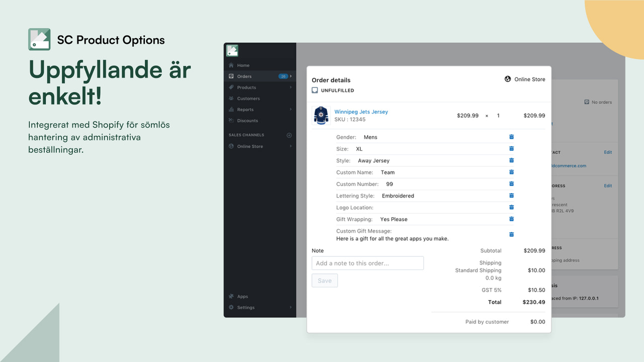Click Edit next to Contact
644x362 pixels.
click(608, 152)
